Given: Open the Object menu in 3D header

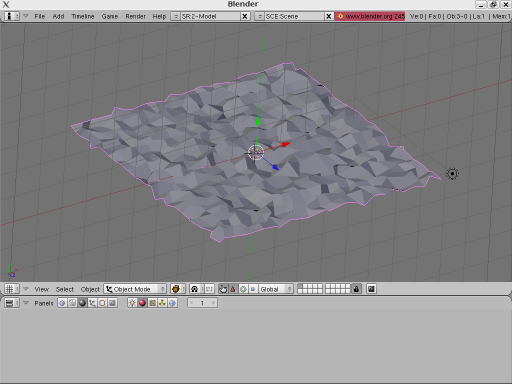Looking at the screenshot, I should (90, 289).
